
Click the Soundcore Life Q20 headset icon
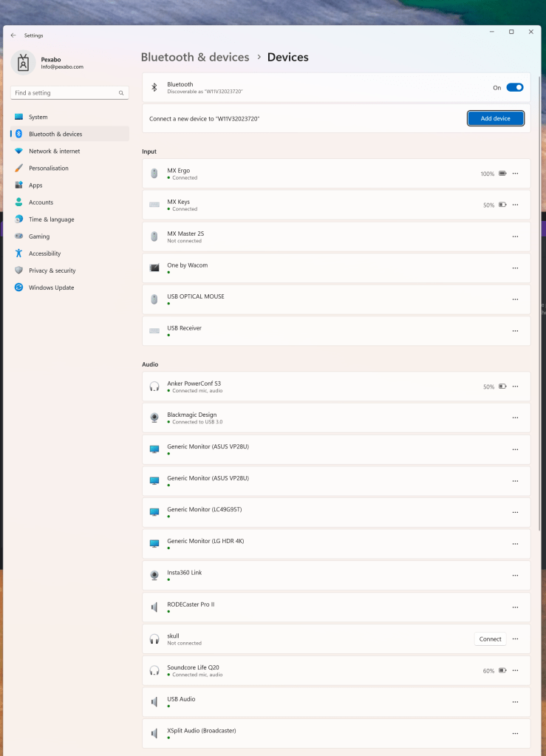click(x=154, y=671)
